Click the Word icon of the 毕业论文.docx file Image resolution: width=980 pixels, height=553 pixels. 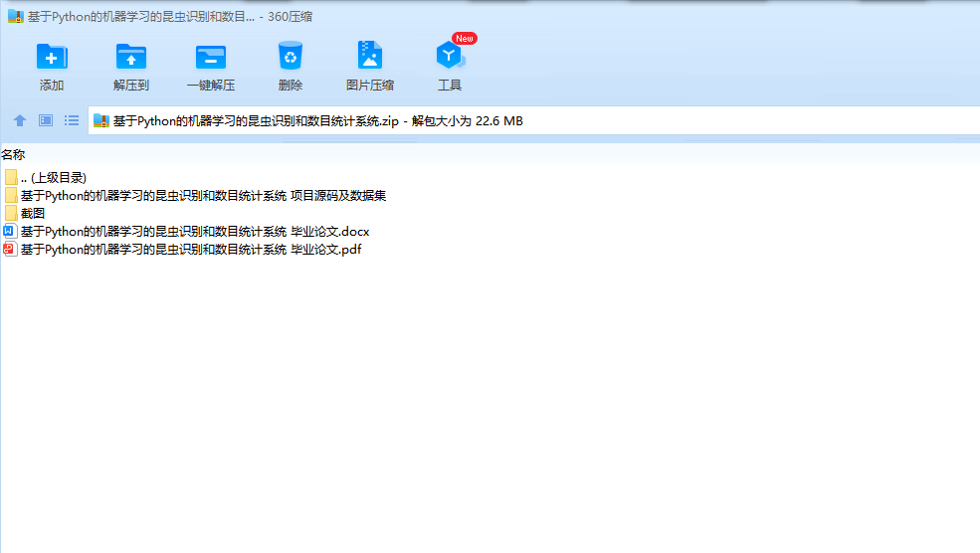coord(9,231)
